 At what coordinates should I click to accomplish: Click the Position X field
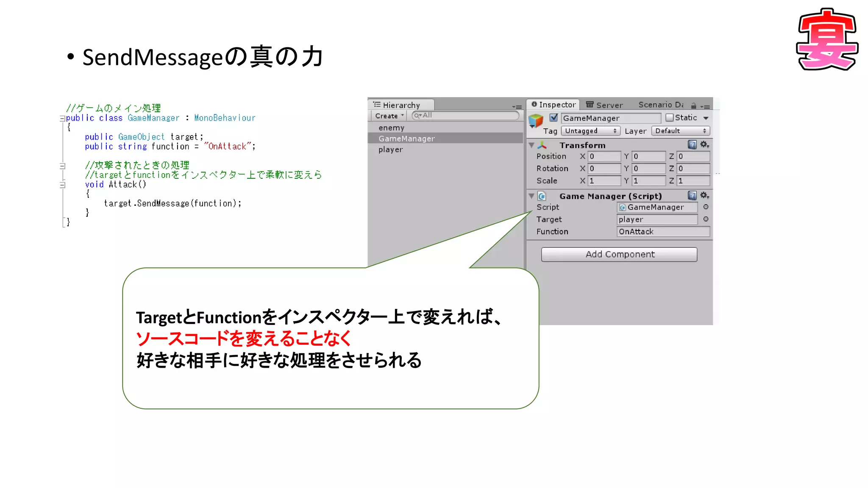click(604, 156)
